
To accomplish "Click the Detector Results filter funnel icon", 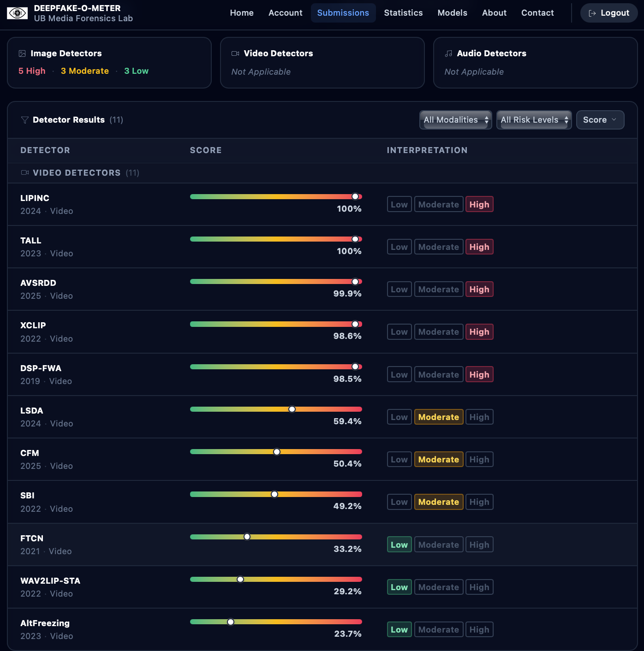I will pyautogui.click(x=25, y=120).
